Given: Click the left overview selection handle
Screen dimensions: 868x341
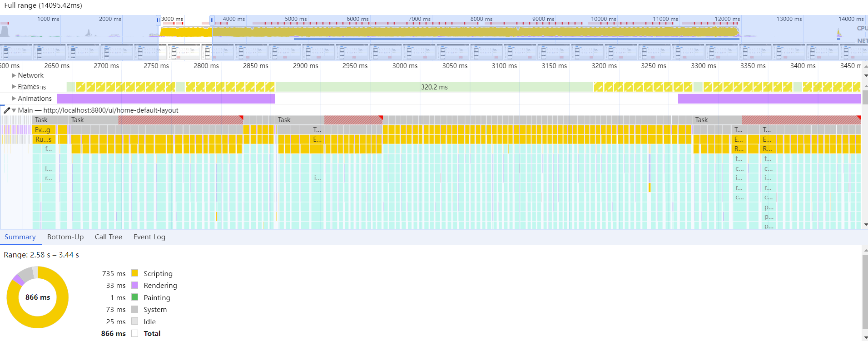Looking at the screenshot, I should [x=158, y=20].
